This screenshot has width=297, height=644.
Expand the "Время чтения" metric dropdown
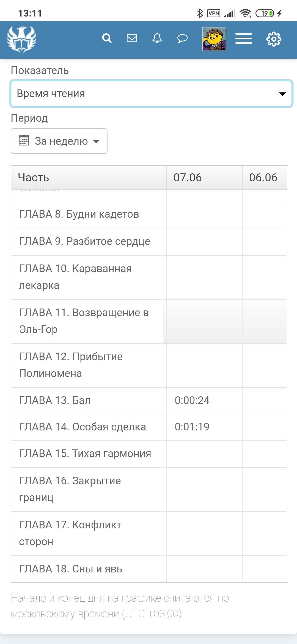[151, 94]
